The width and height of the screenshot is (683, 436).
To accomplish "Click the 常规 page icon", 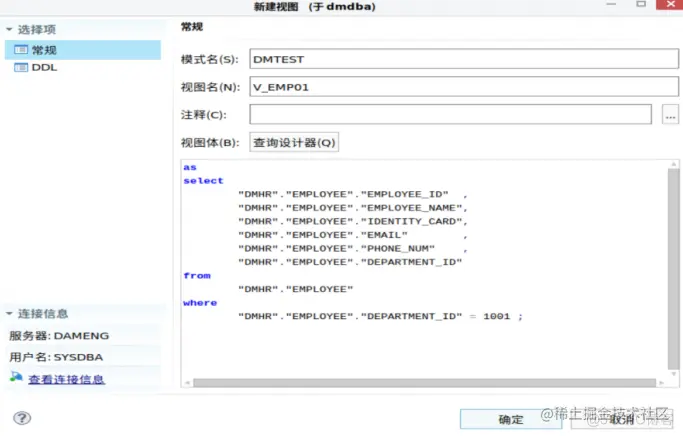I will pos(20,50).
